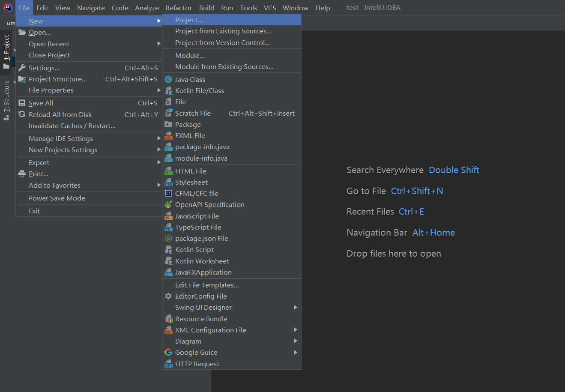Click the Ctrl+Shift+N shortcut link
The width and height of the screenshot is (565, 392).
pyautogui.click(x=417, y=191)
